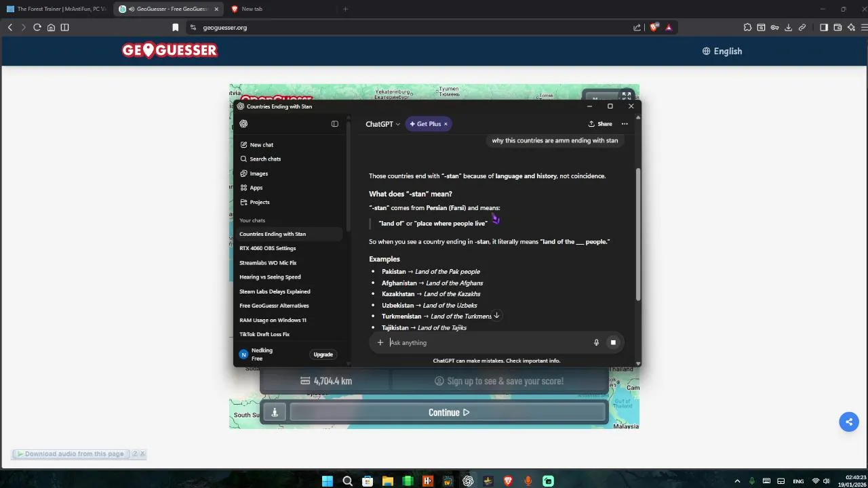The image size is (868, 488).
Task: Open the Windows Start menu
Action: tap(328, 481)
